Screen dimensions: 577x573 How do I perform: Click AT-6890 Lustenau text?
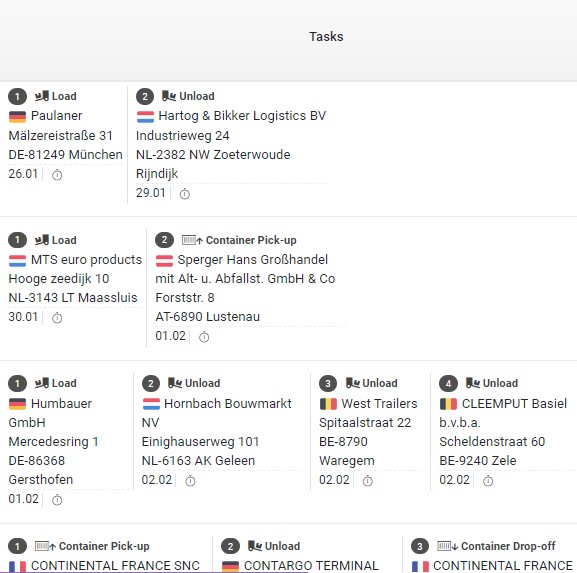[x=208, y=316]
